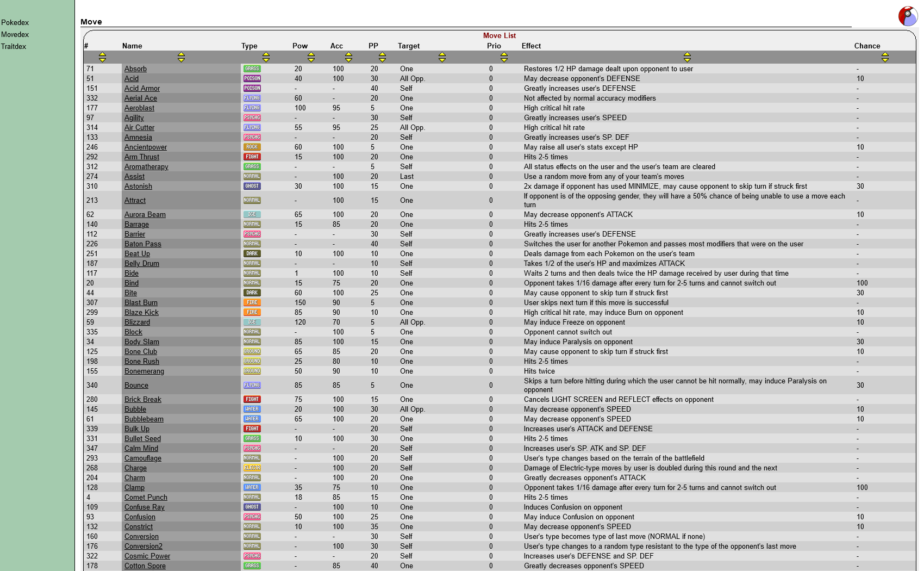Sort Chance column descending using down arrow

(x=885, y=60)
